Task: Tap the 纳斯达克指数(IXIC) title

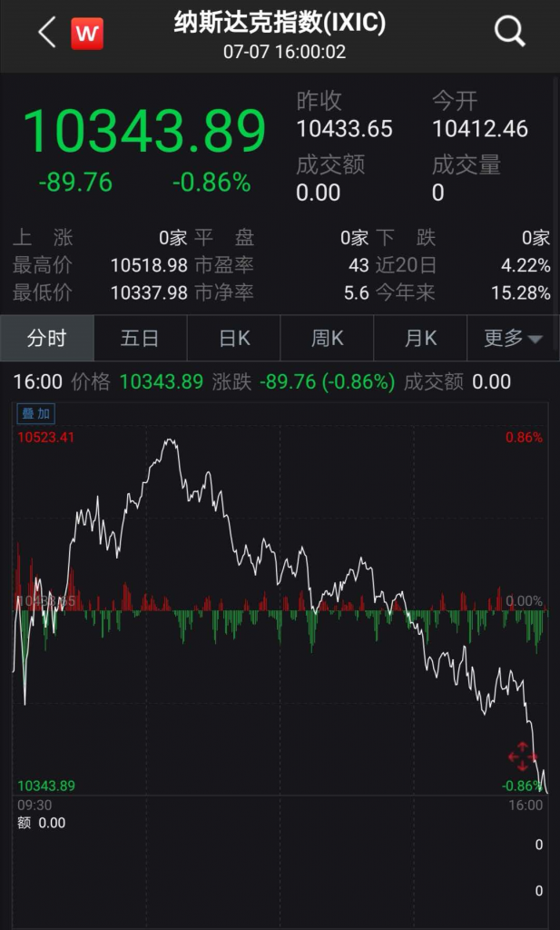Action: [x=280, y=23]
